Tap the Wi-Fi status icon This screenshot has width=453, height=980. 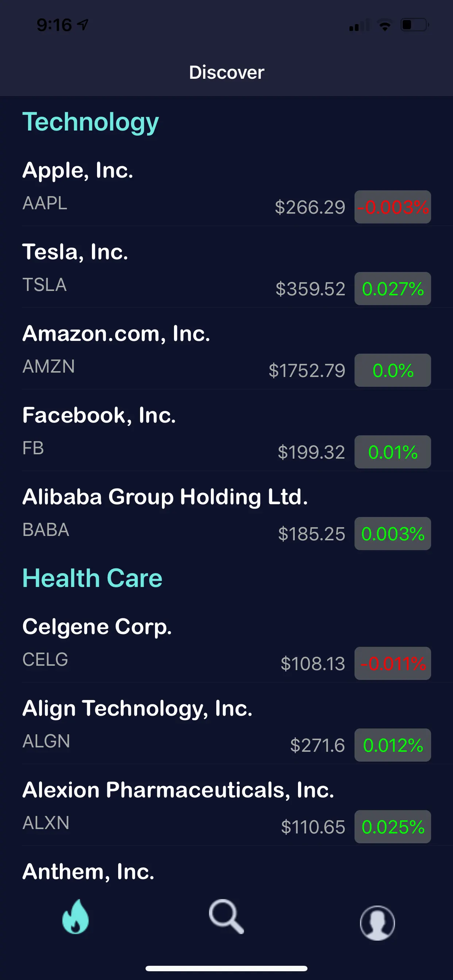click(385, 25)
